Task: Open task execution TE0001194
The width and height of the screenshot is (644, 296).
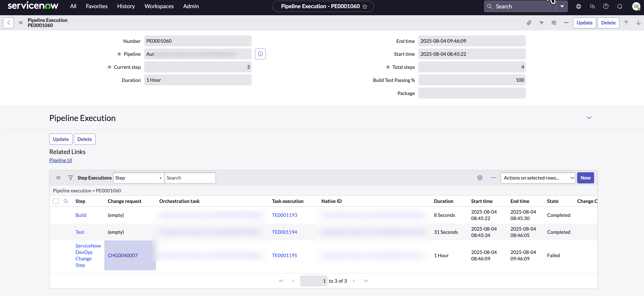Action: tap(284, 232)
